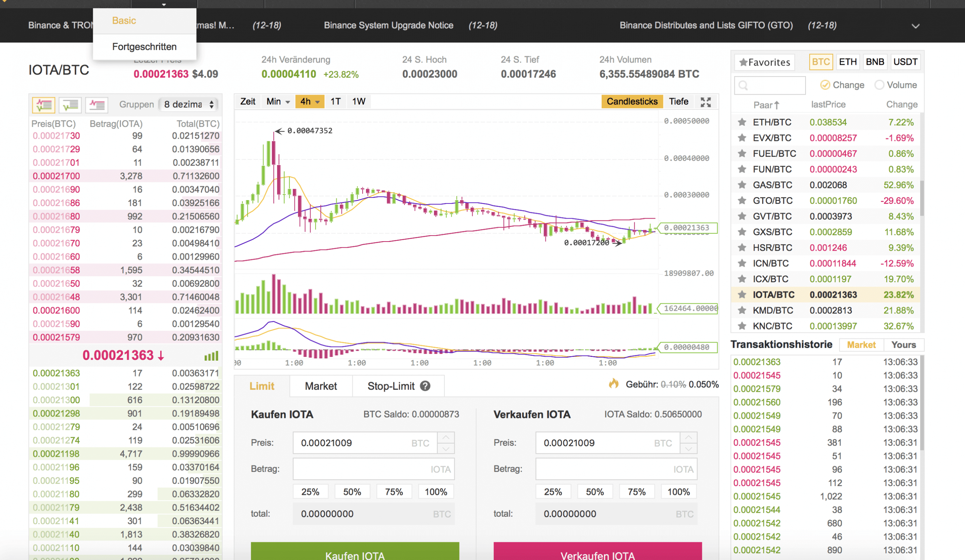The width and height of the screenshot is (965, 560).
Task: Open the GIFTO (GTO) listing announcement
Action: [x=706, y=25]
